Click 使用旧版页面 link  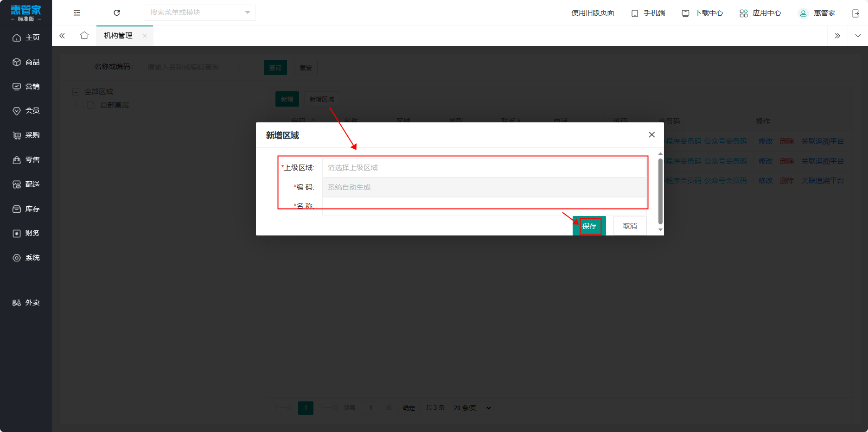[593, 13]
